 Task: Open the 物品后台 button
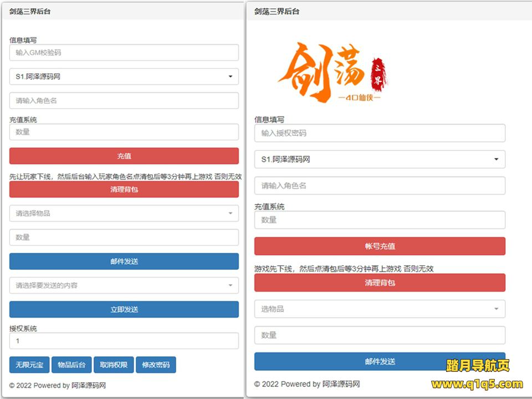[x=71, y=365]
